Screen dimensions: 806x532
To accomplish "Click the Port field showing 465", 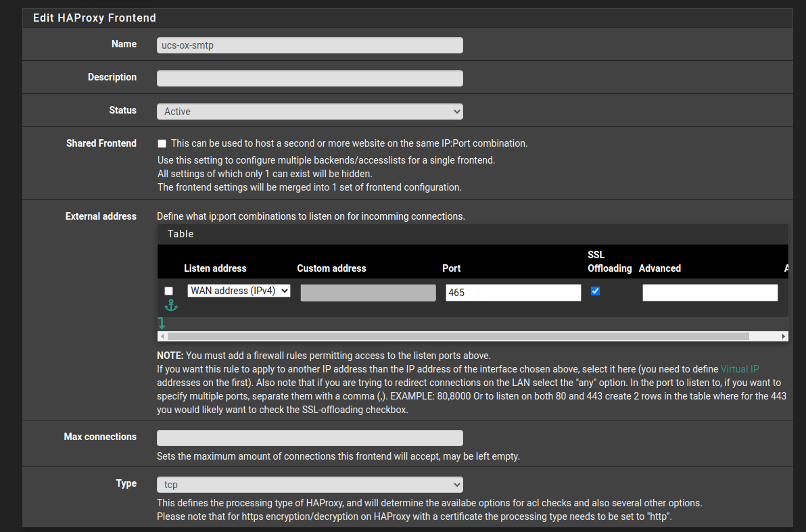I will coord(513,293).
